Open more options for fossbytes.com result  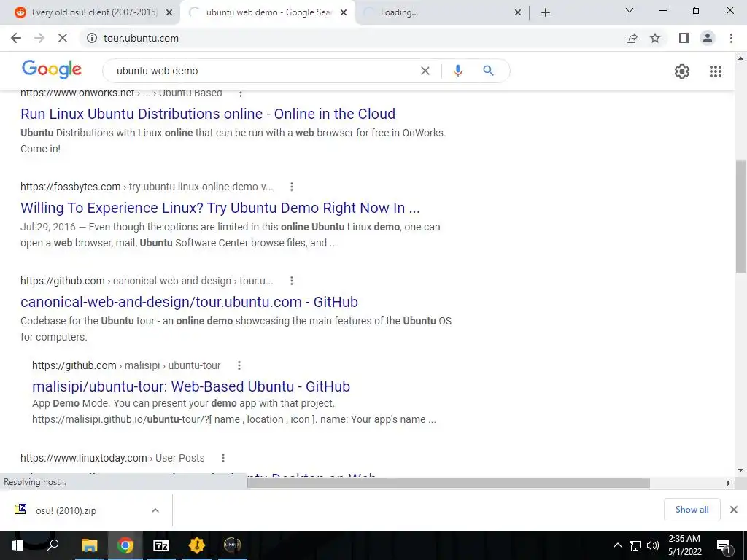tap(292, 187)
